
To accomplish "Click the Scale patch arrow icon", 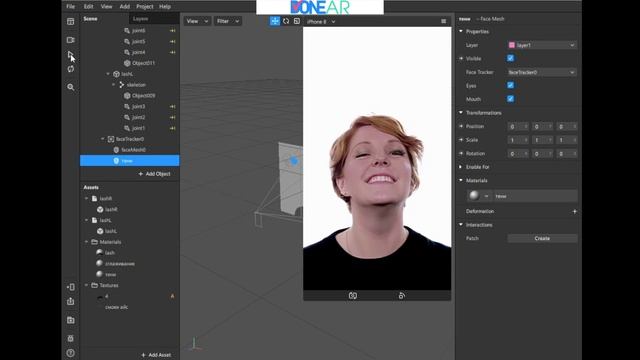I will (461, 140).
